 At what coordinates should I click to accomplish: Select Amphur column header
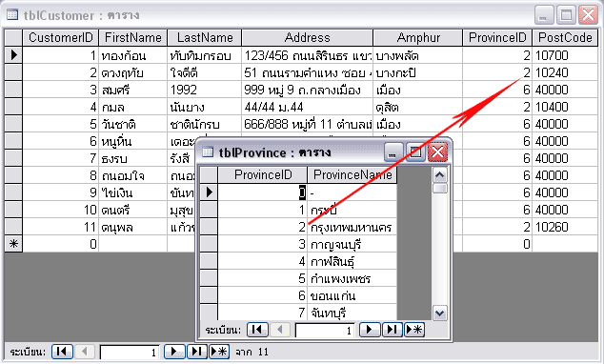(x=418, y=38)
